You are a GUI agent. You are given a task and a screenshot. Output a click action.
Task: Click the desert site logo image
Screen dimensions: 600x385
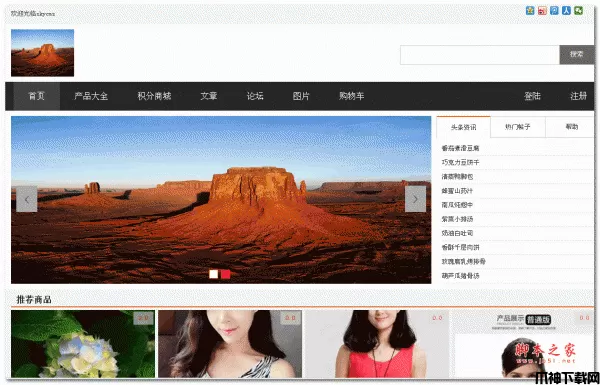coord(42,53)
